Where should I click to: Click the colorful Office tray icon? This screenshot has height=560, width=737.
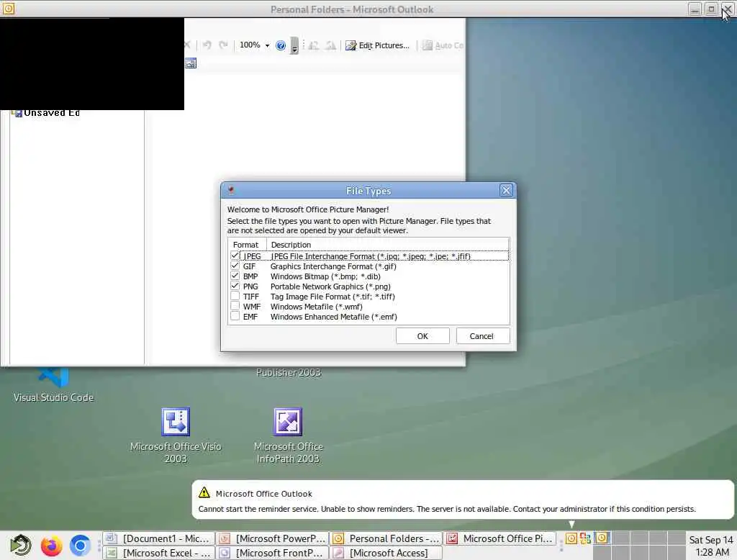pyautogui.click(x=586, y=538)
